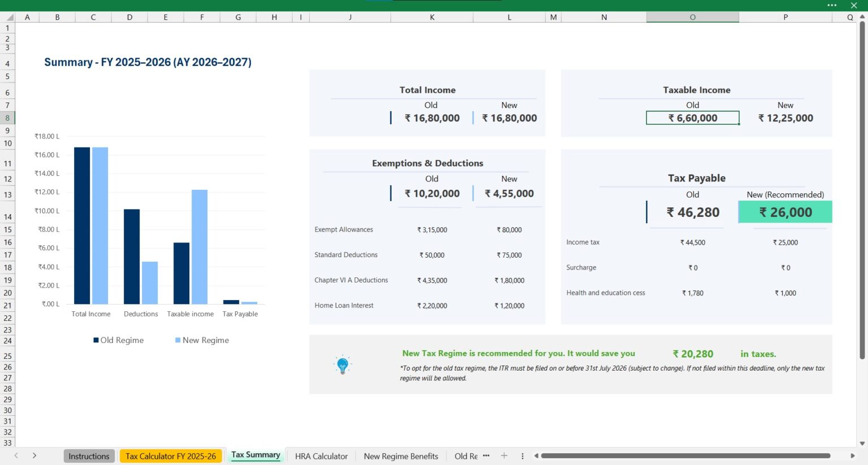Screen dimensions: 868x465
Task: Select row 8 header
Action: point(7,118)
